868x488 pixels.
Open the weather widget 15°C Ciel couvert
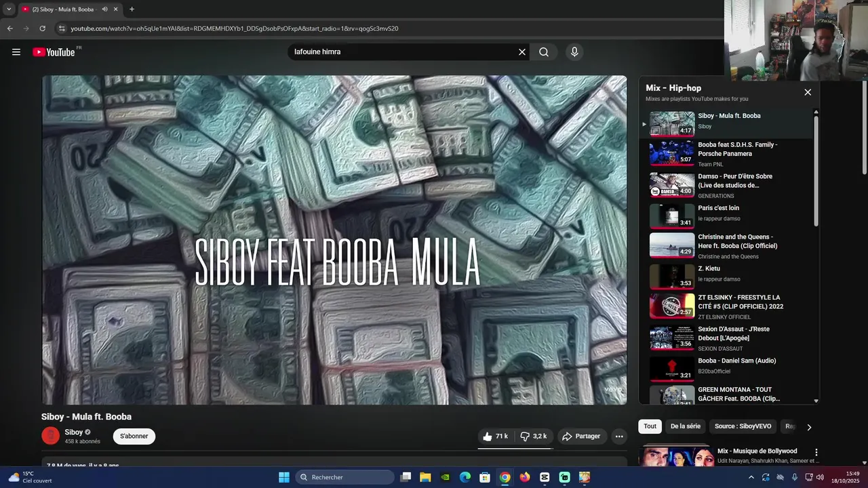[x=31, y=477]
